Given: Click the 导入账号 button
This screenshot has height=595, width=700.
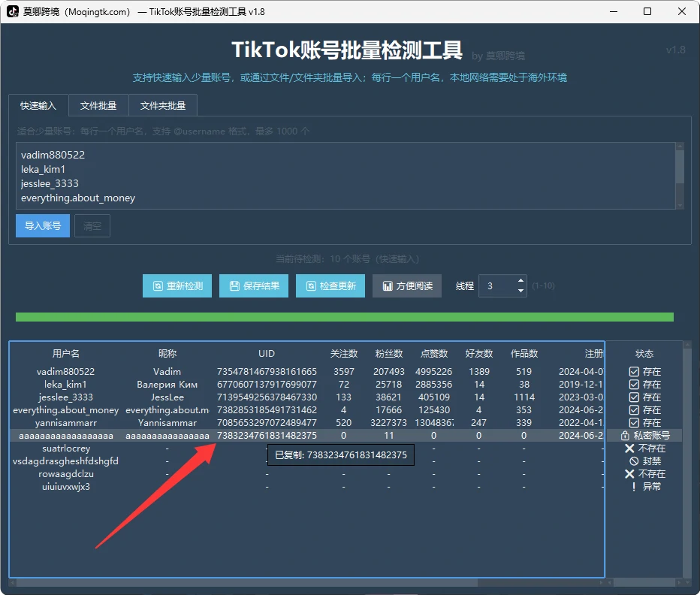Looking at the screenshot, I should pos(43,225).
